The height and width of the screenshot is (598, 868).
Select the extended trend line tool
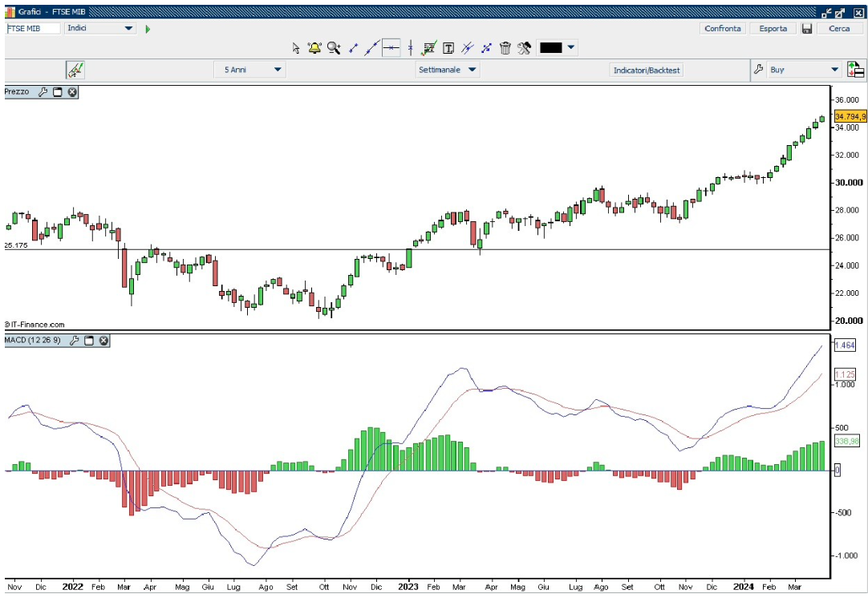[x=371, y=48]
